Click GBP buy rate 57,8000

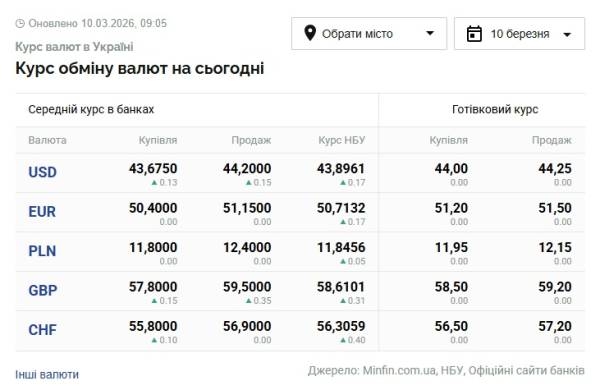pos(153,287)
